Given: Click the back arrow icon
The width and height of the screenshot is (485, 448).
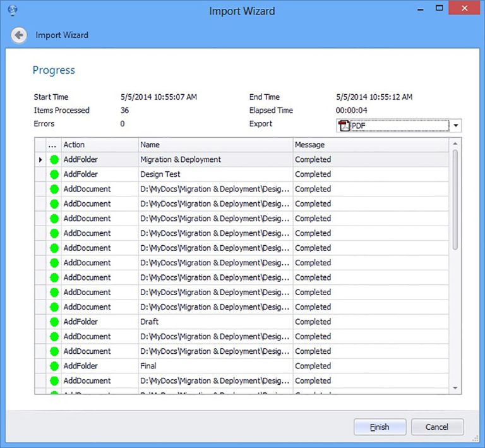Looking at the screenshot, I should pyautogui.click(x=19, y=35).
